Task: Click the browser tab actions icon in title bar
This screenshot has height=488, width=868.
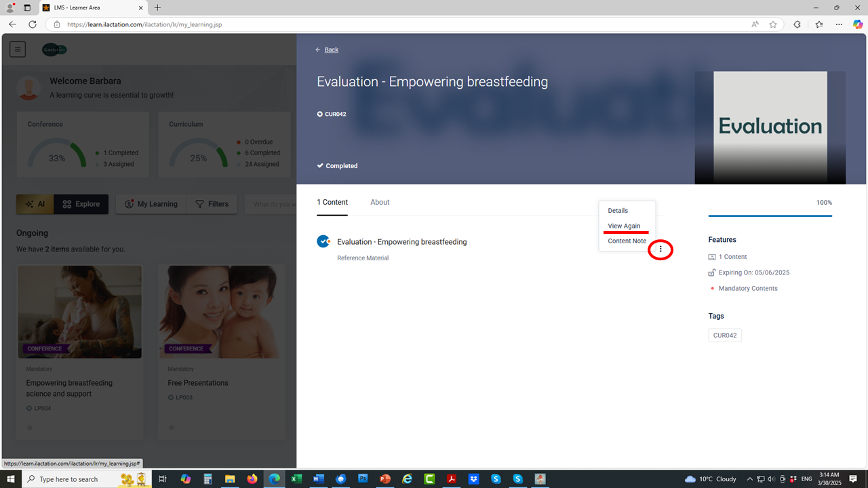Action: pos(27,7)
